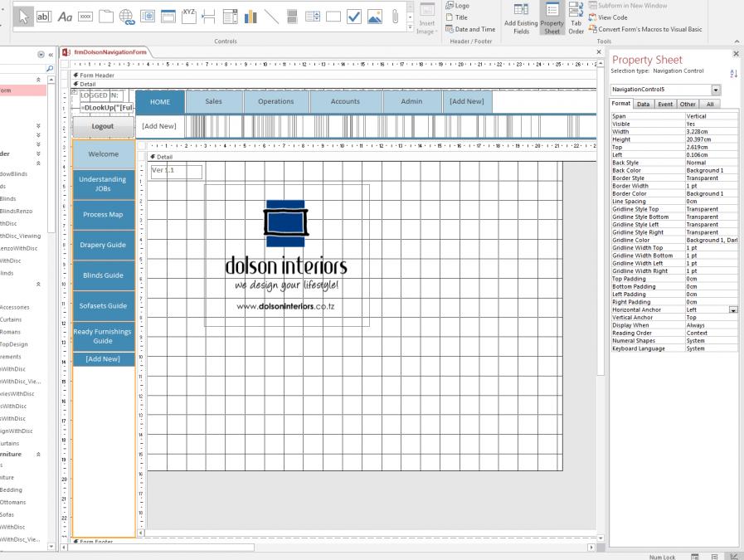Image resolution: width=744 pixels, height=560 pixels.
Task: Choose the Attachment paperclip control
Action: tap(395, 17)
